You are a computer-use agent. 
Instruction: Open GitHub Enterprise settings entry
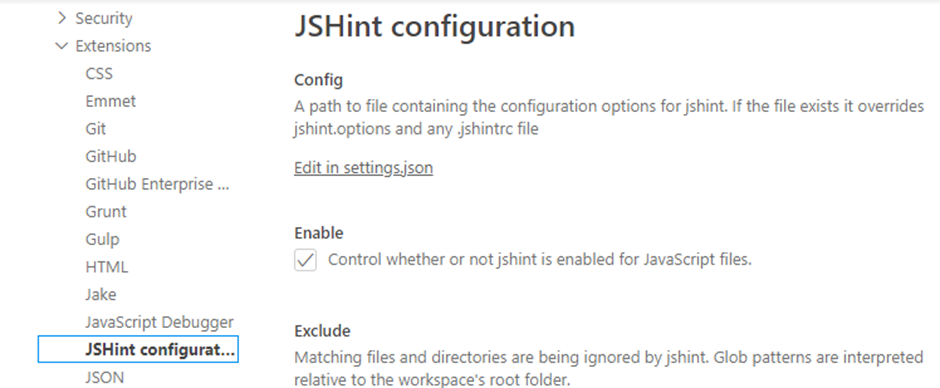pos(158,184)
